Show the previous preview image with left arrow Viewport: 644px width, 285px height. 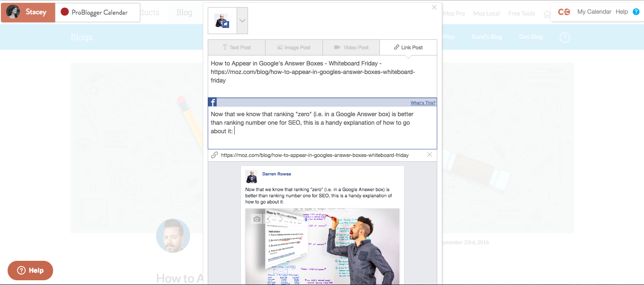(268, 219)
